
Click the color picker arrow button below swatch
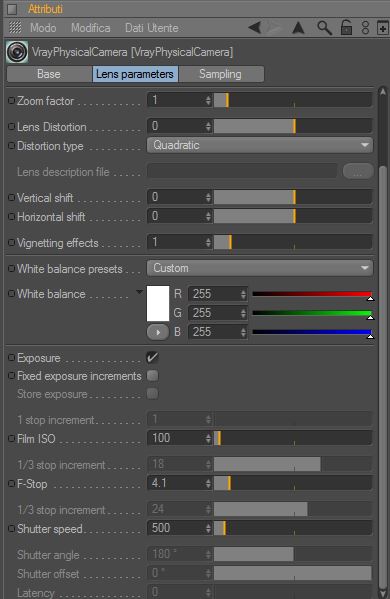pyautogui.click(x=158, y=332)
